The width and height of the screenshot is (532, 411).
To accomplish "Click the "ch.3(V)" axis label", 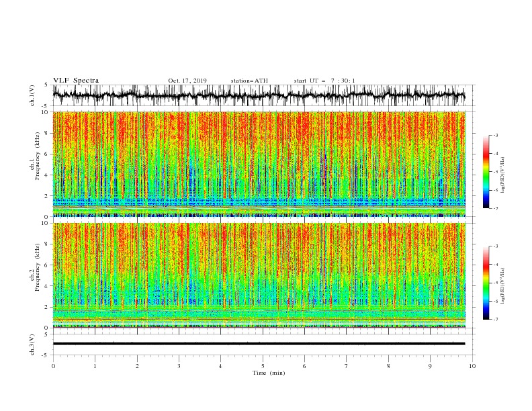I will [x=32, y=345].
